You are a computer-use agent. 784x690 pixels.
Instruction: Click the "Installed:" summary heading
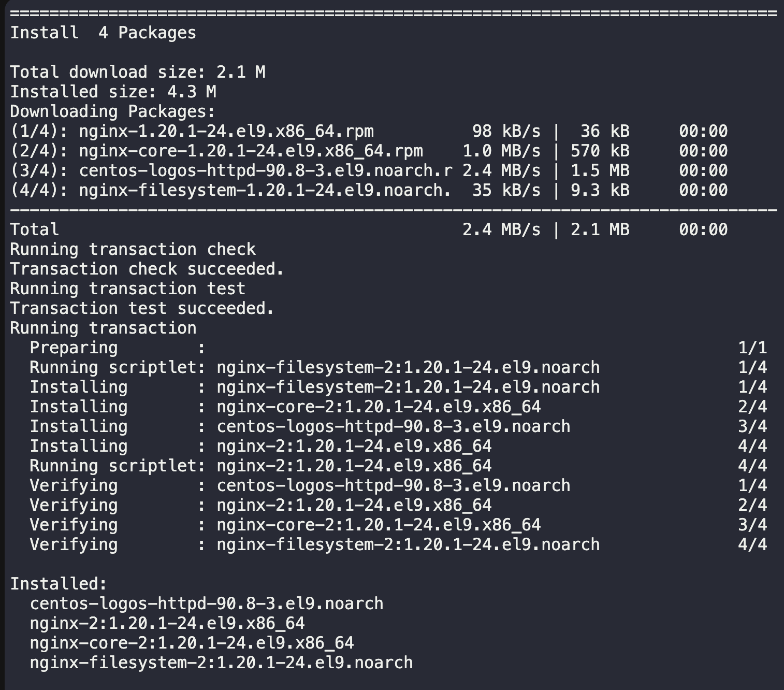[x=59, y=584]
